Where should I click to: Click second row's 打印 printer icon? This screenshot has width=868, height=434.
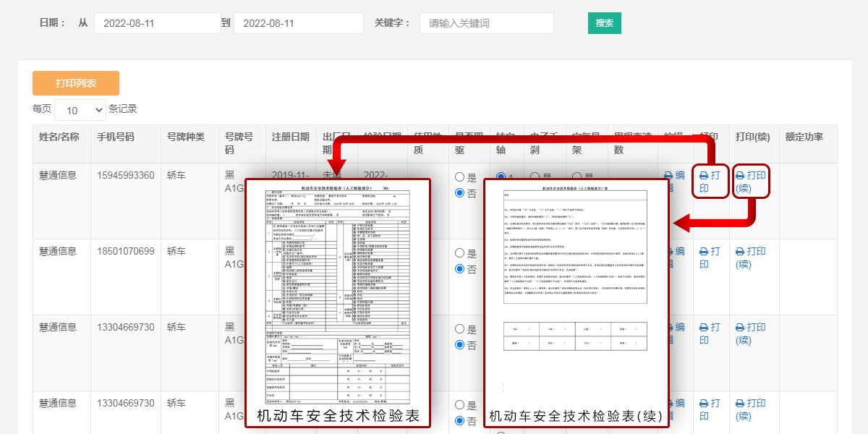pos(704,252)
